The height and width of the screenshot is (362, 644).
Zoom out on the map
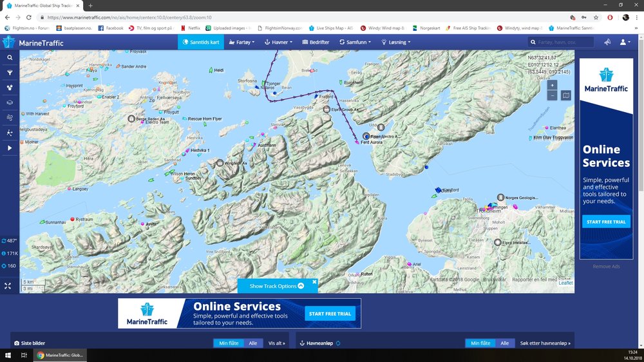pos(552,96)
